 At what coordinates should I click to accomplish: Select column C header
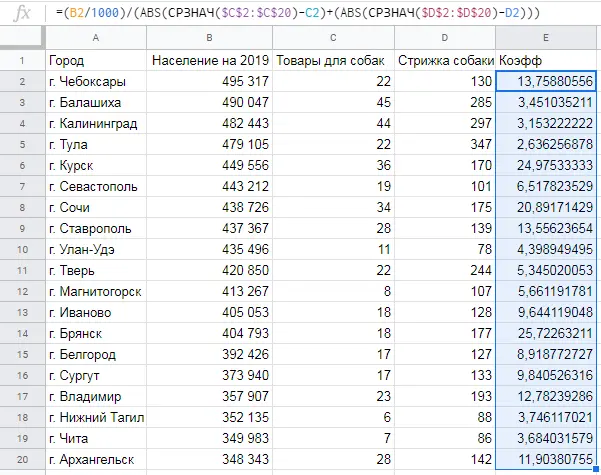pos(333,40)
